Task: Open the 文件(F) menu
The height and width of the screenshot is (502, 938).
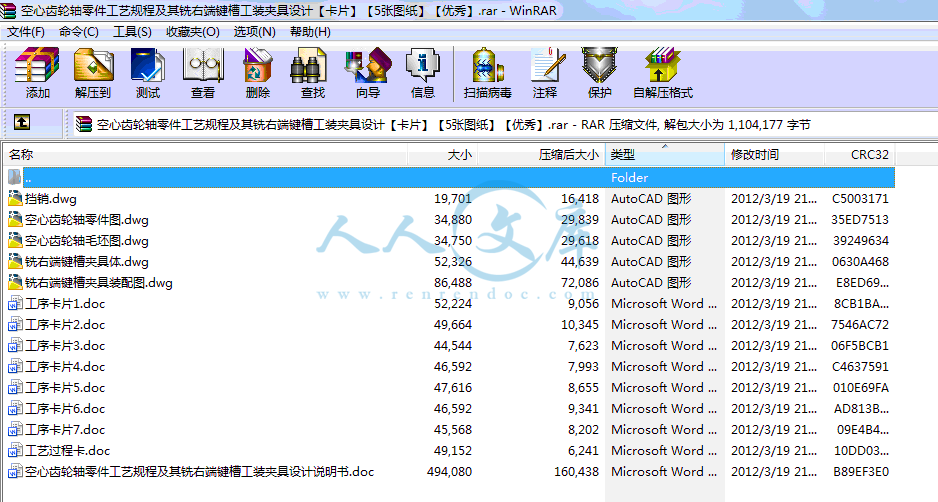Action: [x=26, y=32]
